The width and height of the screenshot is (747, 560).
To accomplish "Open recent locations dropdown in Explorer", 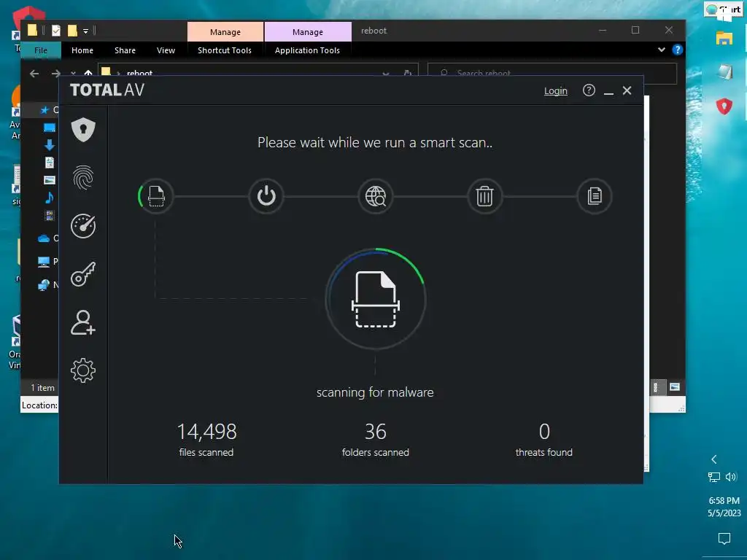I will [x=73, y=74].
